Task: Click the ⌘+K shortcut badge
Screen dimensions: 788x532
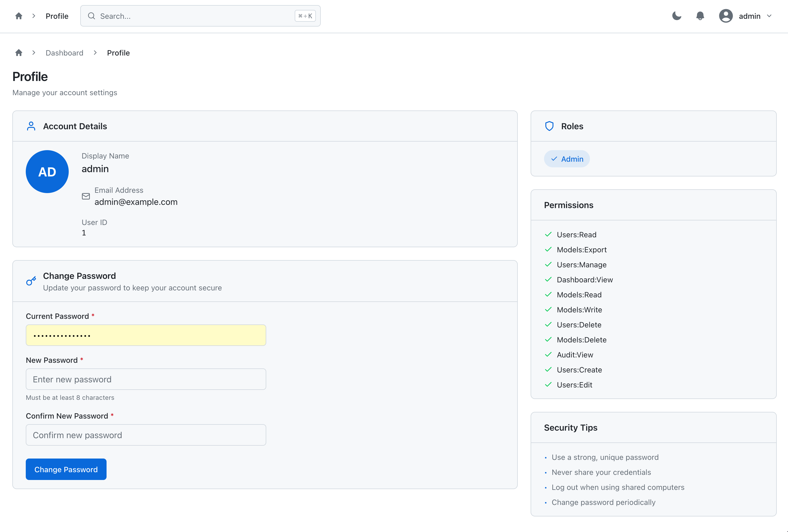Action: pyautogui.click(x=305, y=16)
